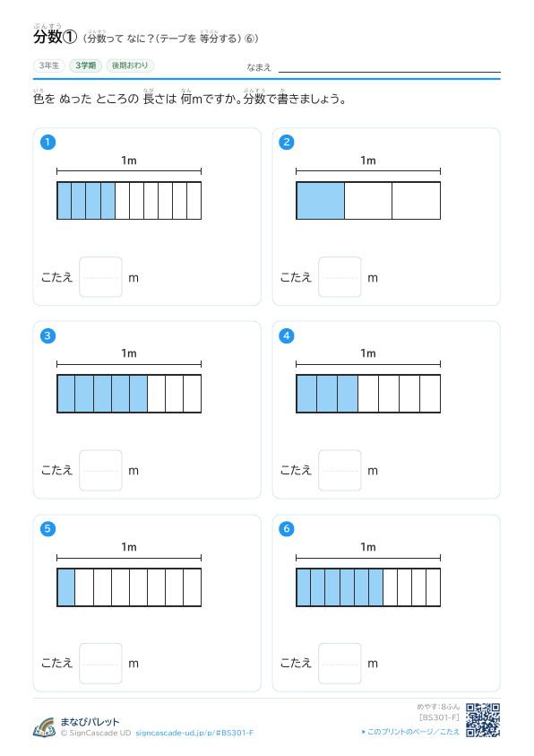This screenshot has height=756, width=534.
Task: Click the blue number 1 badge
Action: point(47,143)
